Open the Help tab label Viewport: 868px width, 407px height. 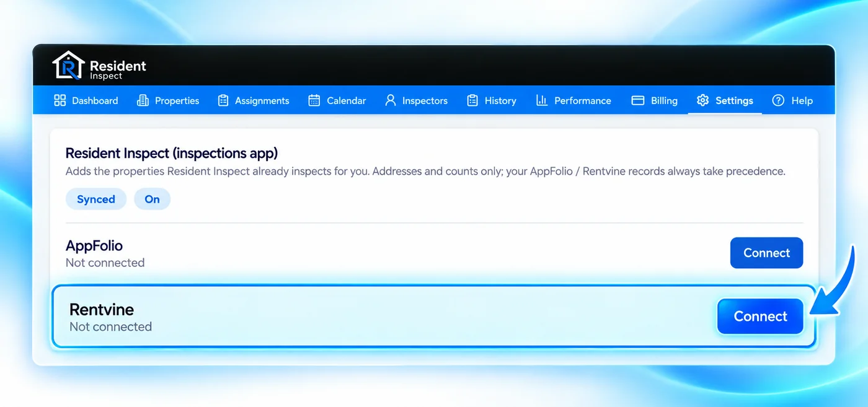click(802, 100)
